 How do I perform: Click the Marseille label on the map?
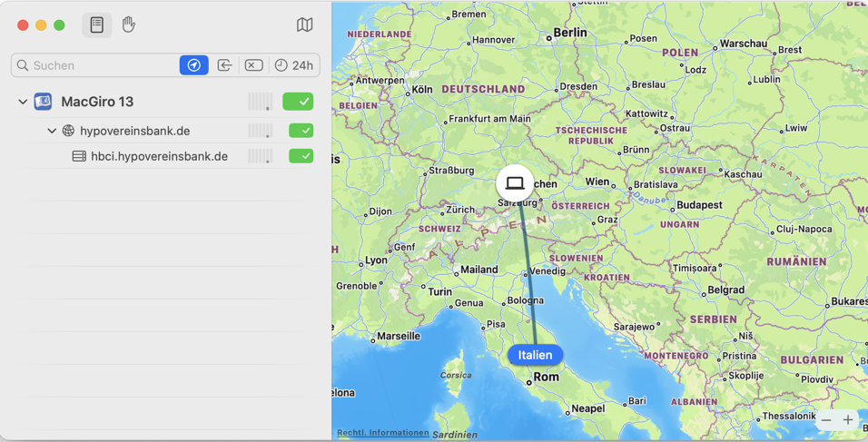point(399,336)
